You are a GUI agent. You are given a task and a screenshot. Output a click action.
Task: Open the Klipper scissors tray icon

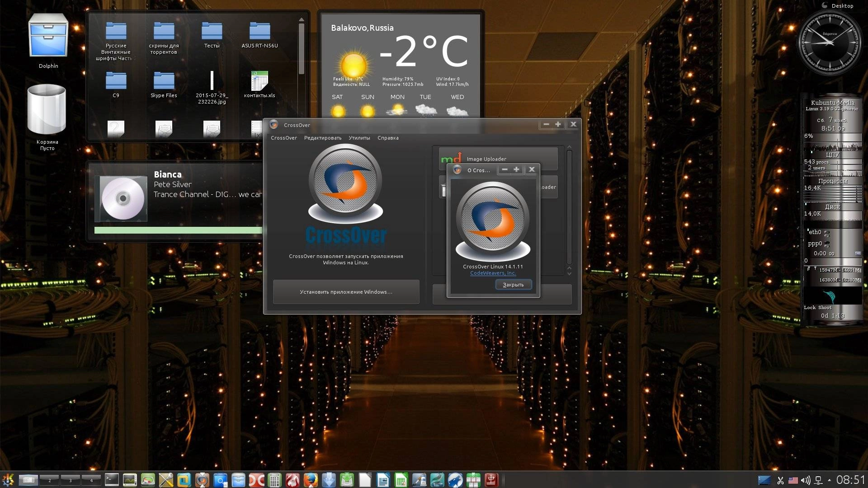pos(780,480)
